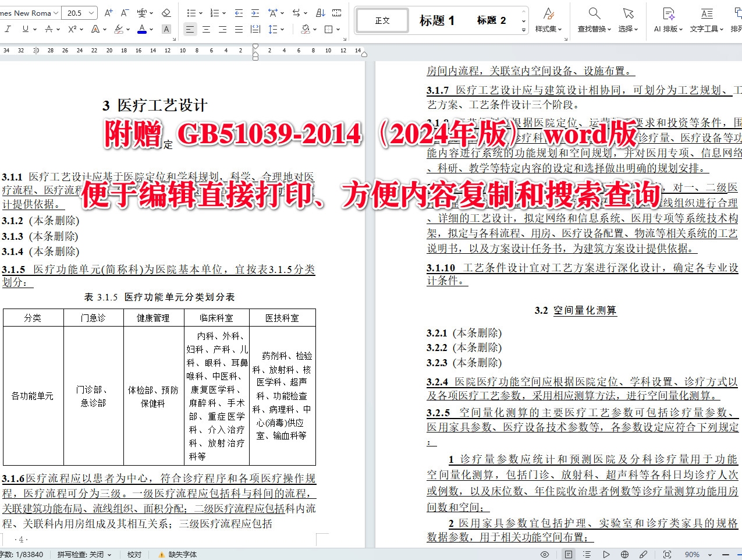Sort text with the A-Z sort icon
The height and width of the screenshot is (560, 742).
(320, 13)
